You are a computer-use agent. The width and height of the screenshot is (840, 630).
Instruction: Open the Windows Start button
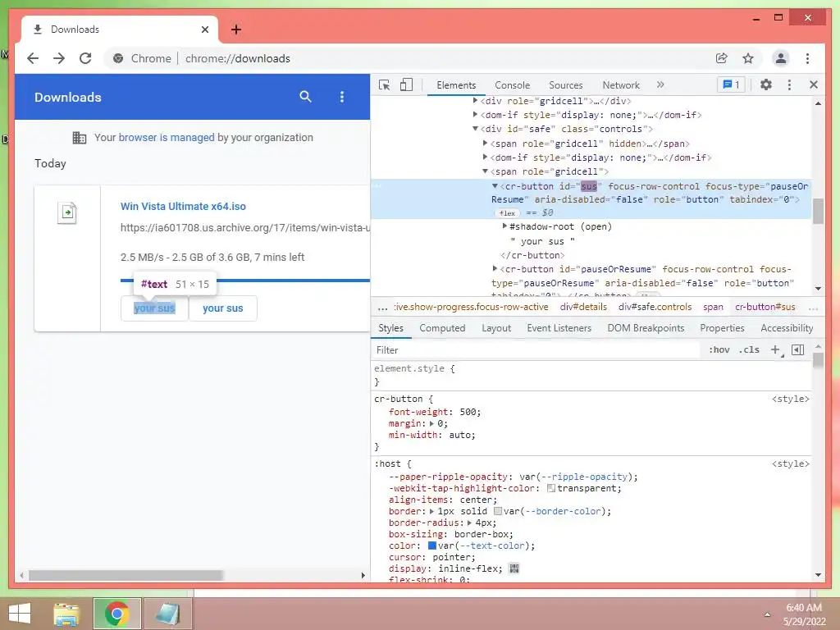[20, 614]
